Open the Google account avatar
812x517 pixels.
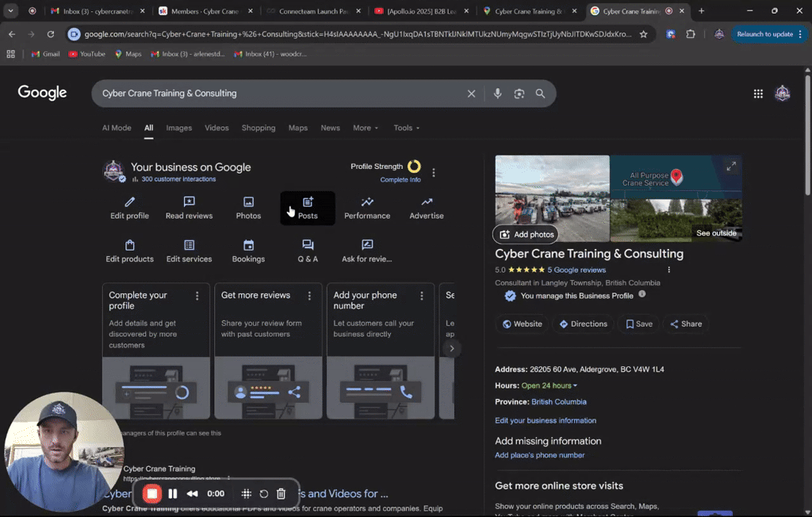point(782,94)
